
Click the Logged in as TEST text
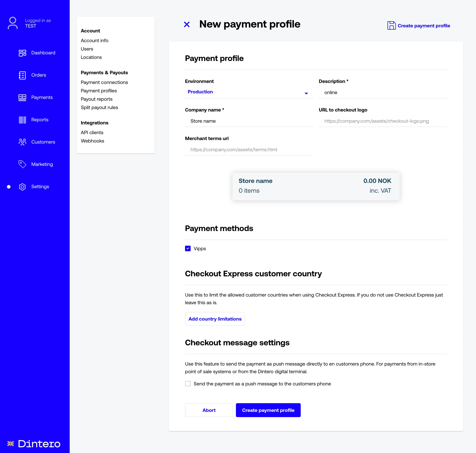pos(38,23)
